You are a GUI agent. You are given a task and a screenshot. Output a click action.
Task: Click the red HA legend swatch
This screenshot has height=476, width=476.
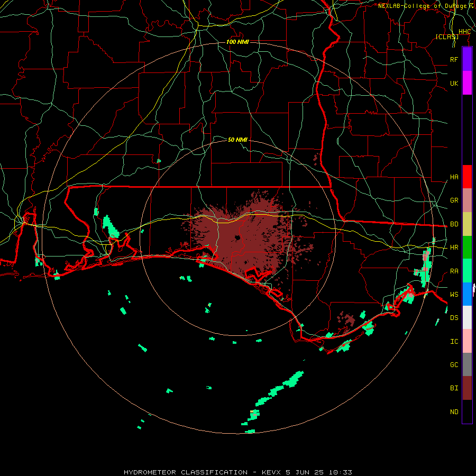click(467, 177)
